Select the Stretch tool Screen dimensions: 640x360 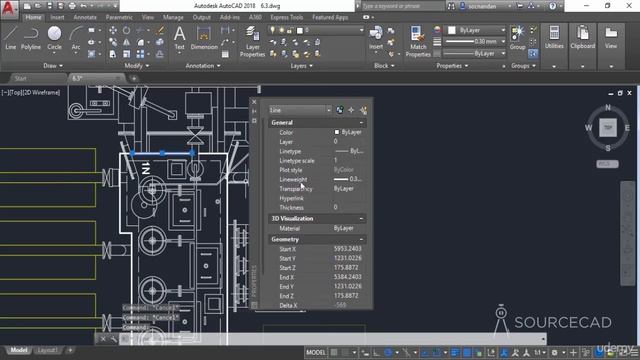[113, 54]
